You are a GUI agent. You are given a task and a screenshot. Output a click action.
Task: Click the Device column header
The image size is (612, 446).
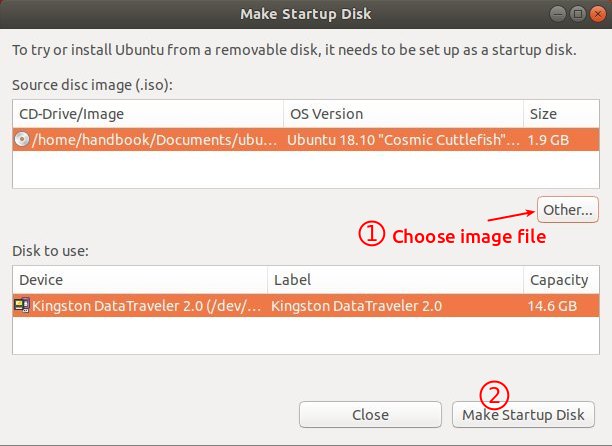pos(140,280)
